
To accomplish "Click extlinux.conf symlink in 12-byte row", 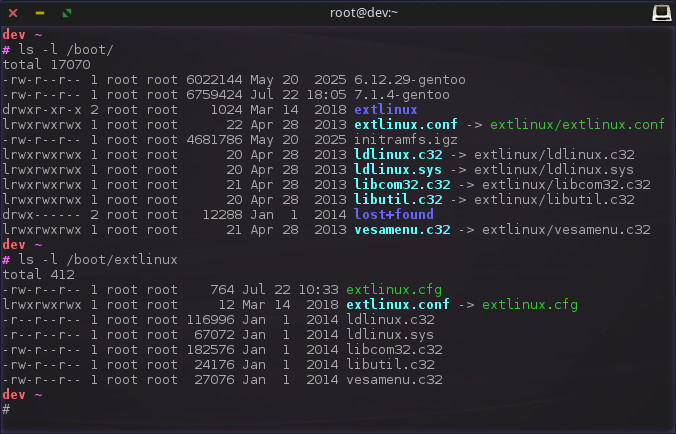I will (397, 305).
